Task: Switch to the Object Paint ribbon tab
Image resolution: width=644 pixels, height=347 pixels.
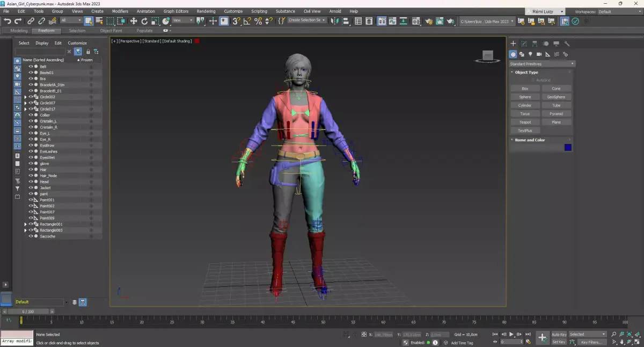Action: pos(111,31)
